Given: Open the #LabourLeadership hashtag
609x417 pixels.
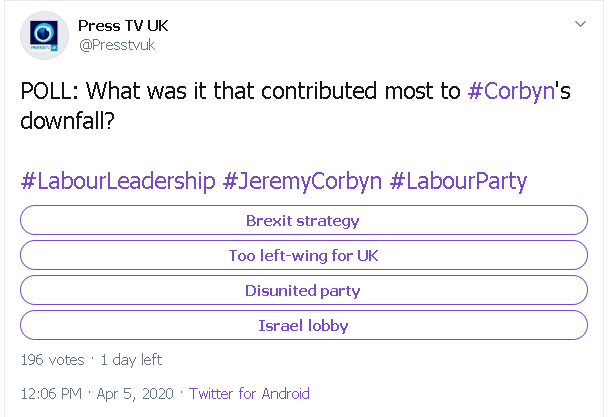Looking at the screenshot, I should [118, 181].
